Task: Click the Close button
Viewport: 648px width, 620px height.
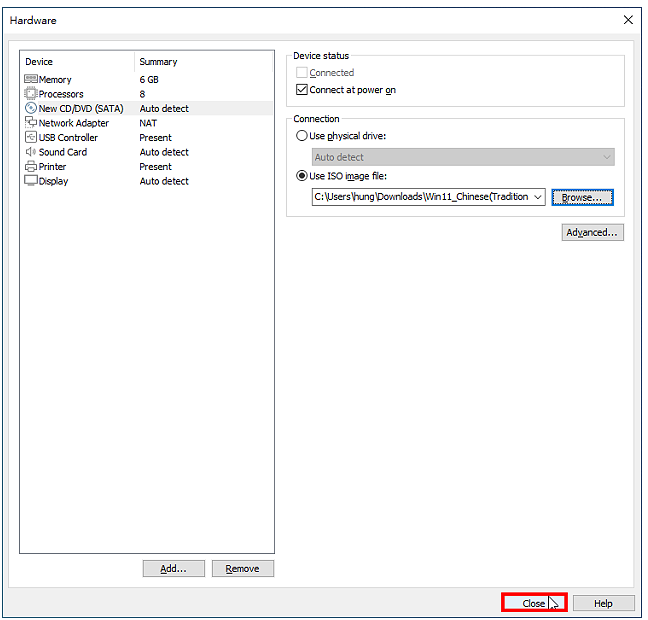Action: (x=534, y=603)
